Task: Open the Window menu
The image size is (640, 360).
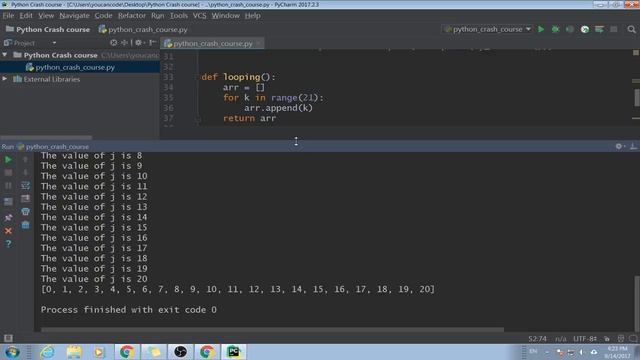Action: click(x=225, y=16)
